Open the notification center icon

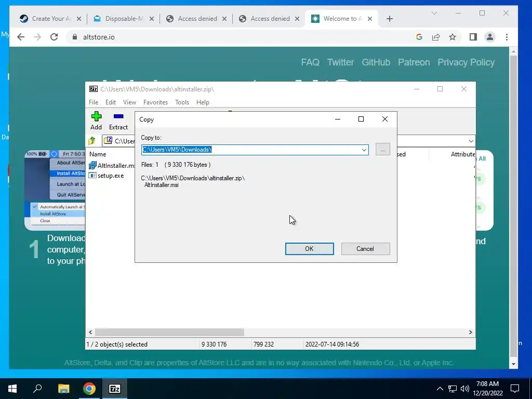[x=515, y=389]
